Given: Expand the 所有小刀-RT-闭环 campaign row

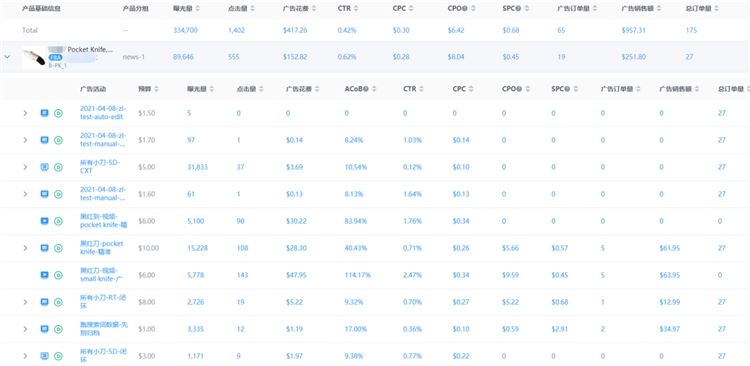Looking at the screenshot, I should click(x=25, y=302).
